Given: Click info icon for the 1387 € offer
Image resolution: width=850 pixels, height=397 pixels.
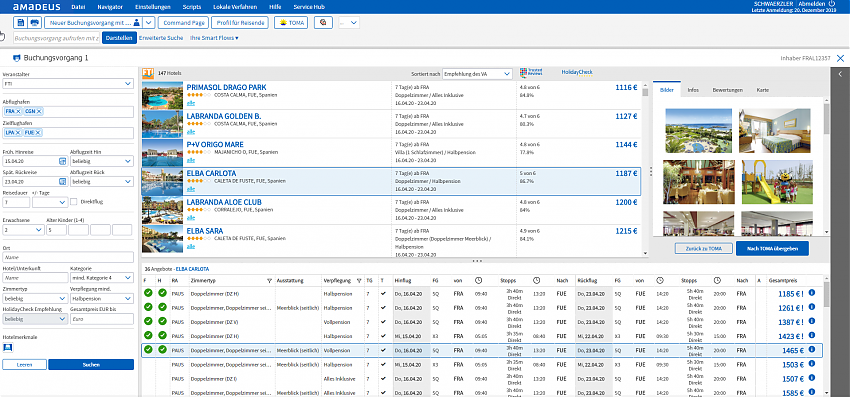Looking at the screenshot, I should coord(812,322).
